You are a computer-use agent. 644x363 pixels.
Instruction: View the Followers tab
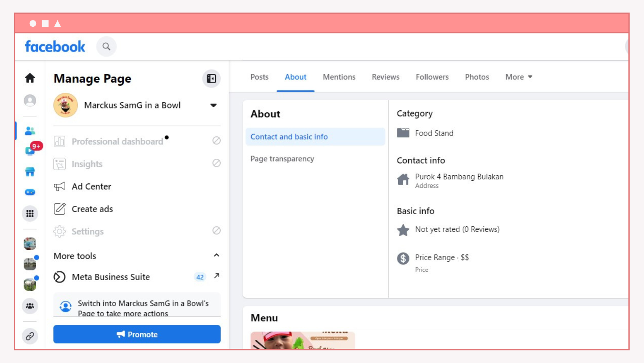click(432, 77)
